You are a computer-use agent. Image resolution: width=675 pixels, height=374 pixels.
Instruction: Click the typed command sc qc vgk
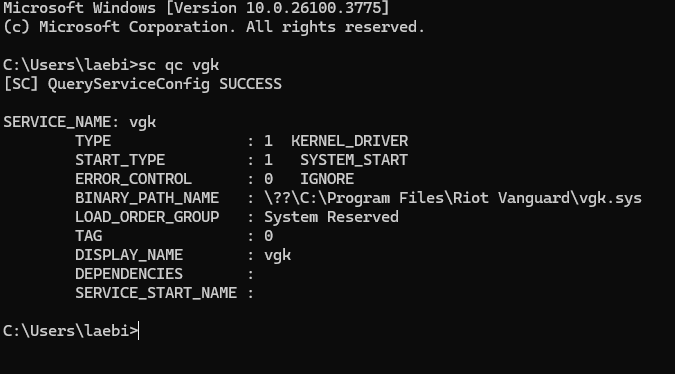pyautogui.click(x=179, y=65)
